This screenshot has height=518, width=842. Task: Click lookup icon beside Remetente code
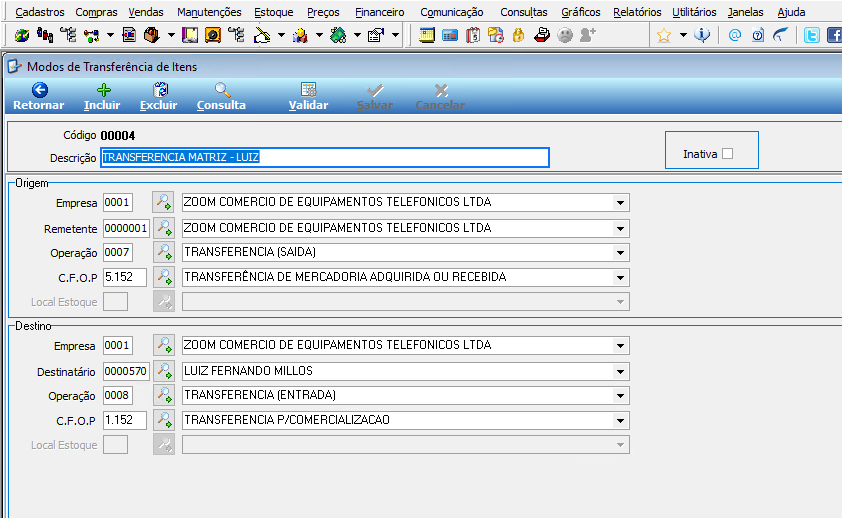point(163,228)
